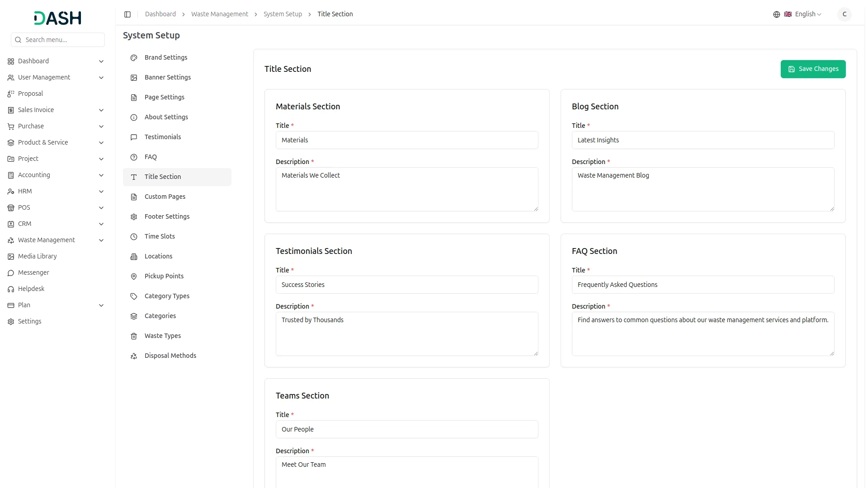Image resolution: width=868 pixels, height=488 pixels.
Task: Open the English language dropdown
Action: [807, 14]
